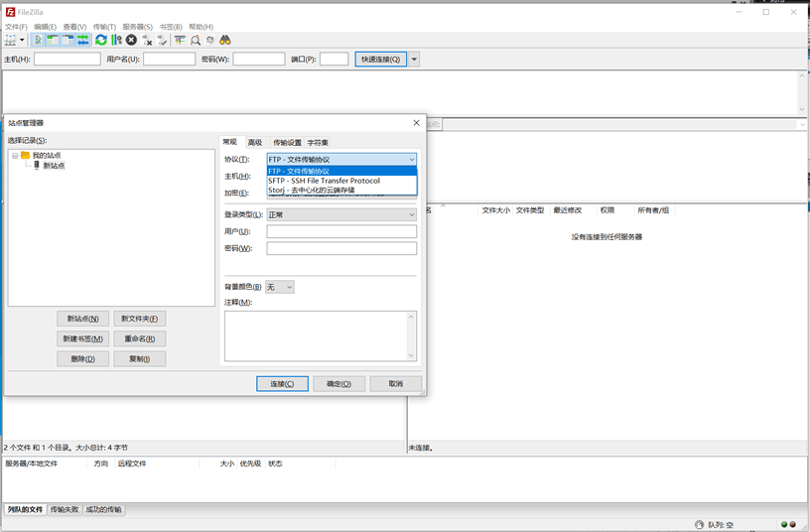The height and width of the screenshot is (532, 810).
Task: Click the 我的站点 folder icon
Action: tap(25, 155)
